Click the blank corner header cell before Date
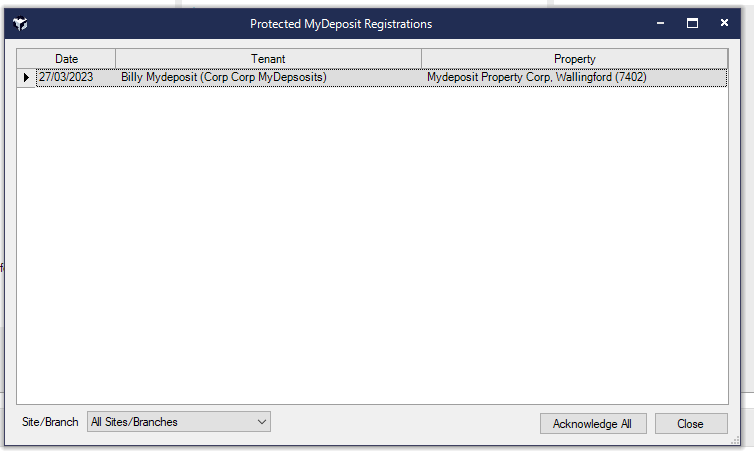Screen dimensions: 754x452 (26, 59)
